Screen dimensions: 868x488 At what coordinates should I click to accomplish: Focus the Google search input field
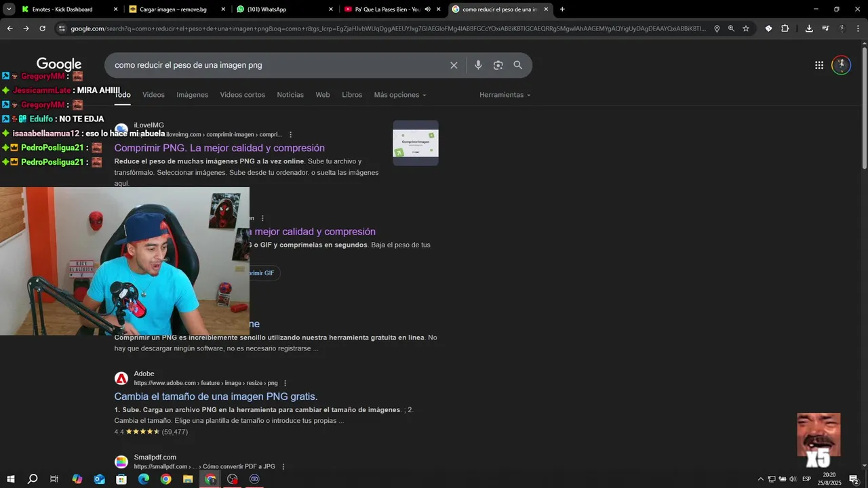pyautogui.click(x=278, y=65)
